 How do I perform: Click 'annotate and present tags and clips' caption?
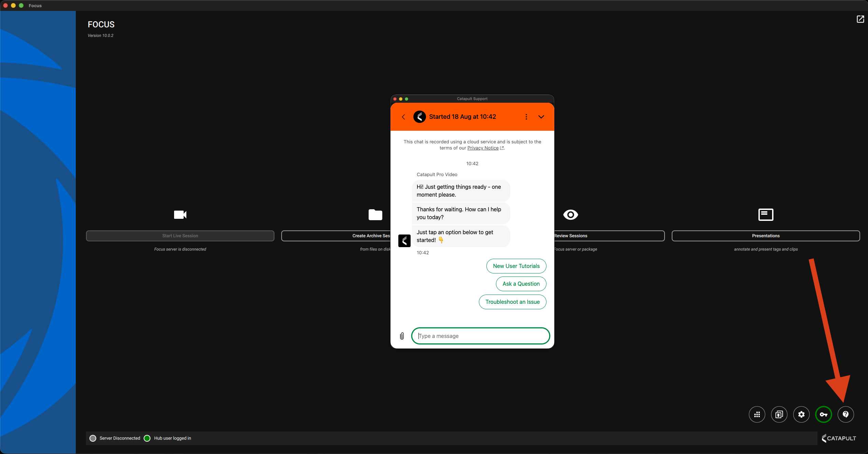766,249
